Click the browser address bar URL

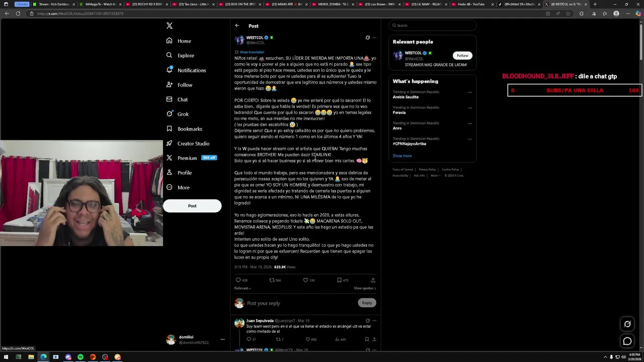coord(80,14)
